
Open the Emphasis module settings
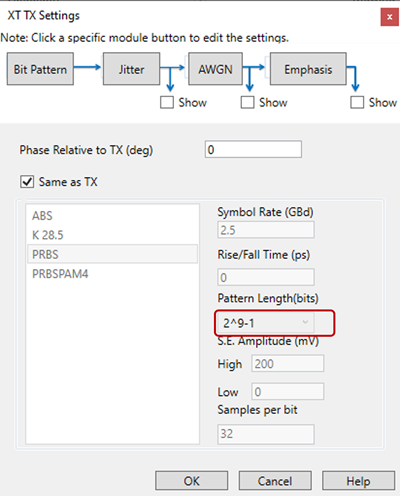308,69
